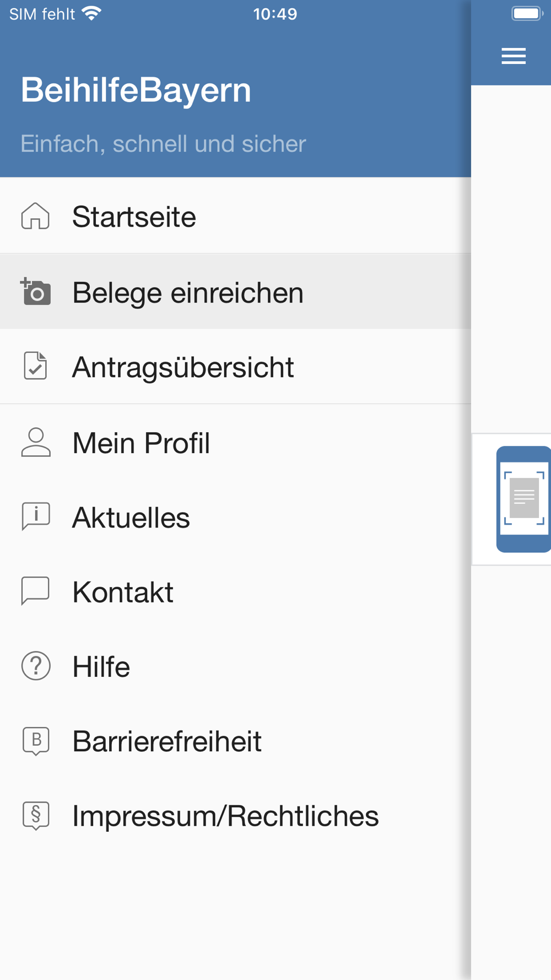This screenshot has height=980, width=551.
Task: Tap the camera icon for Belege einreichen
Action: pyautogui.click(x=36, y=292)
